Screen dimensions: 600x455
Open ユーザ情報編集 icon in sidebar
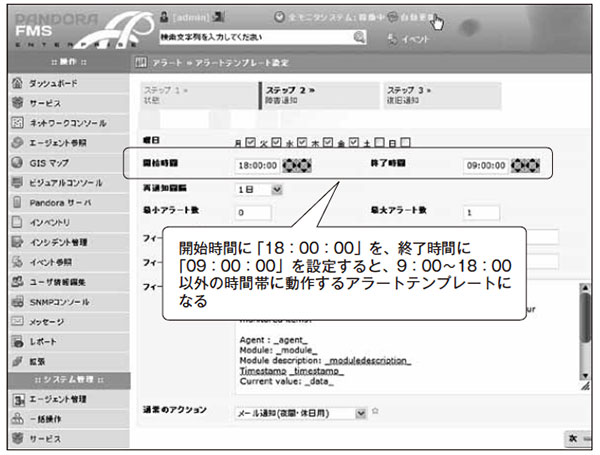pyautogui.click(x=17, y=282)
